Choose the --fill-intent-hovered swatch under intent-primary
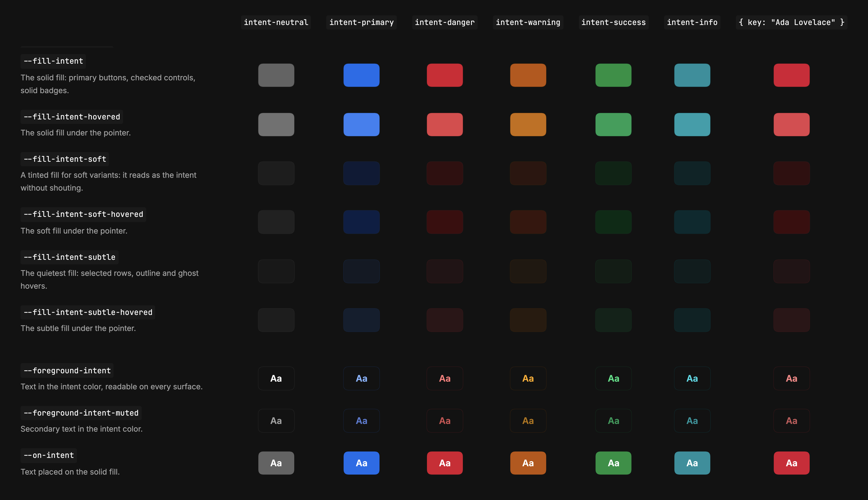 click(x=362, y=125)
